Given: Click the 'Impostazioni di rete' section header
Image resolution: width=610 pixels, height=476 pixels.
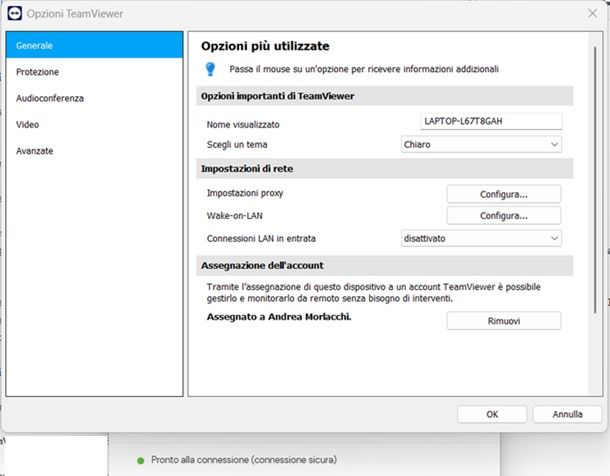Looking at the screenshot, I should 384,169.
